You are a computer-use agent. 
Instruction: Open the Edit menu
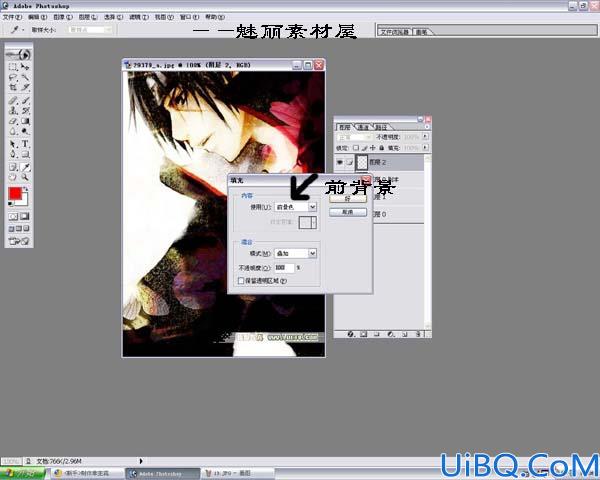[38, 17]
